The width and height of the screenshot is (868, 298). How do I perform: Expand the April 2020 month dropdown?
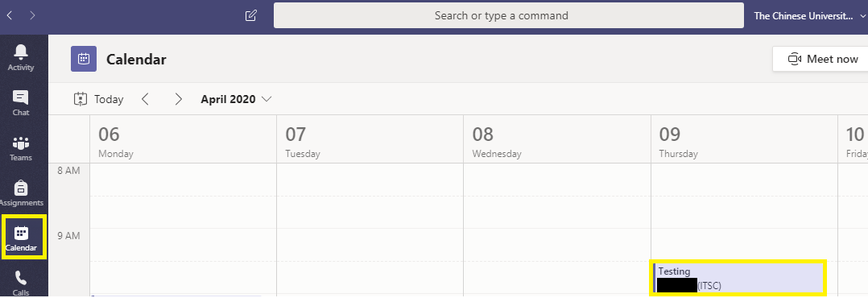coord(236,99)
